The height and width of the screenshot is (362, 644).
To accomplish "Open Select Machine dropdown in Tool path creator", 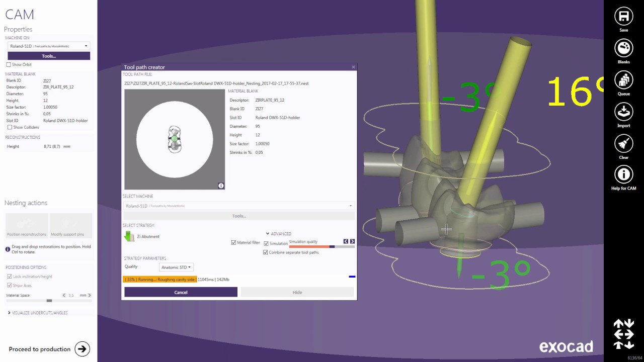I will 239,206.
